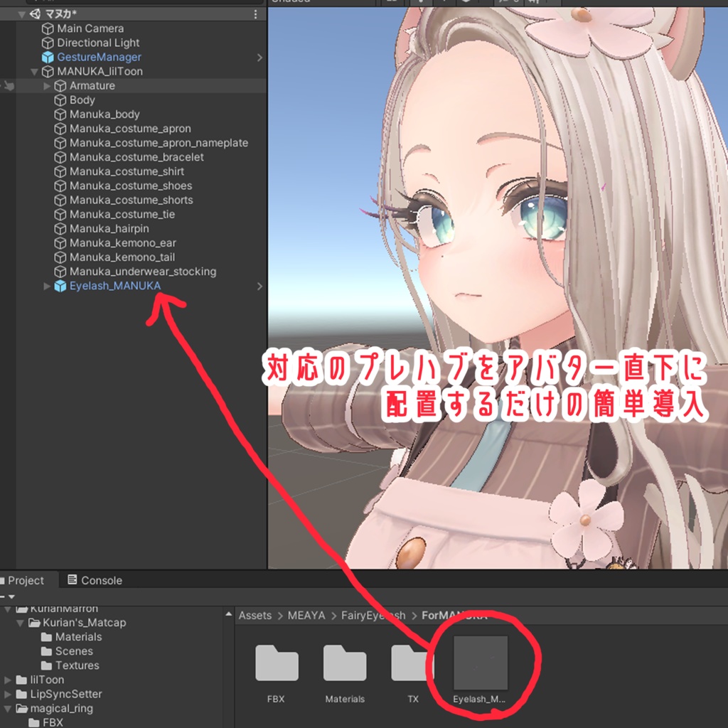Click scroll-up arrow of project tree
The width and height of the screenshot is (728, 728).
point(228,614)
